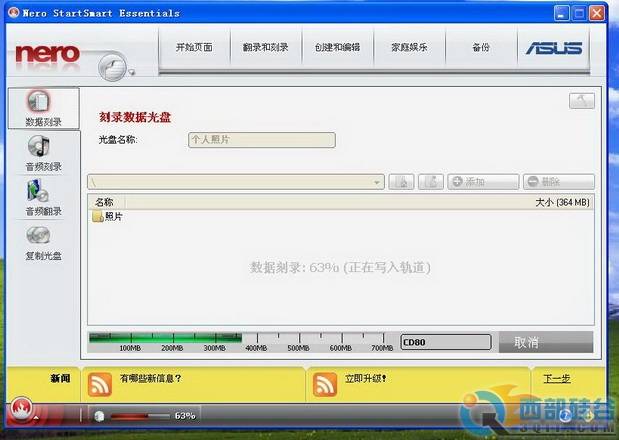Switch to the 翻录和刻录 tab
The width and height of the screenshot is (619, 440).
click(265, 48)
